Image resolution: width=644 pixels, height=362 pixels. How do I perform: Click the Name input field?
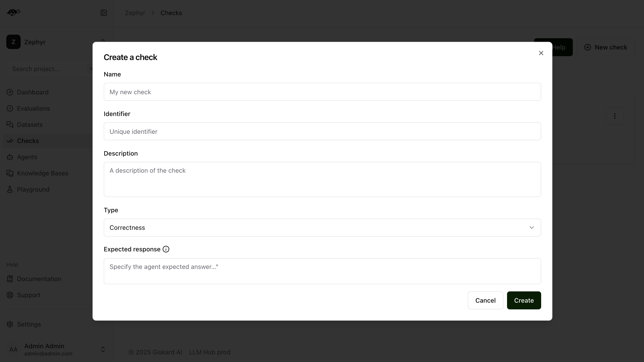pos(322,92)
